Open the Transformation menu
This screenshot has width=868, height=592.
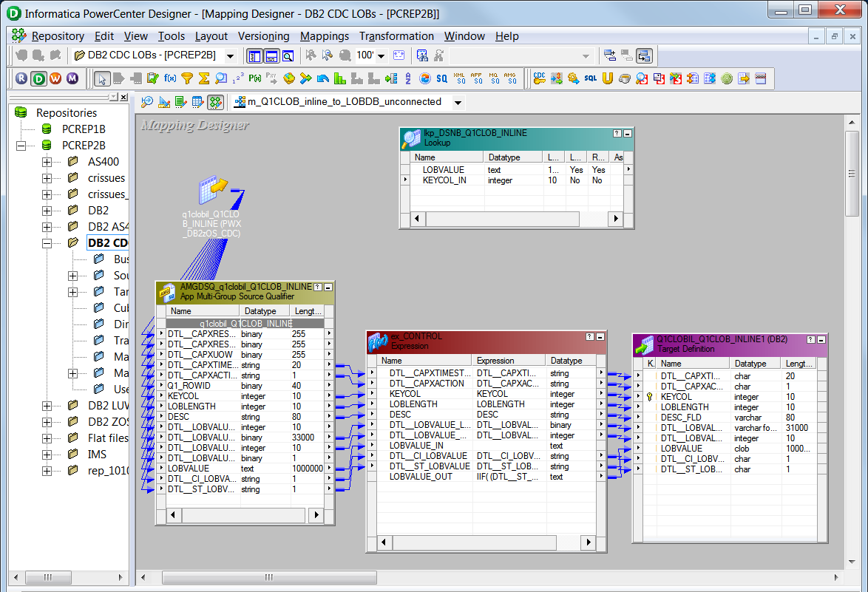click(x=396, y=36)
